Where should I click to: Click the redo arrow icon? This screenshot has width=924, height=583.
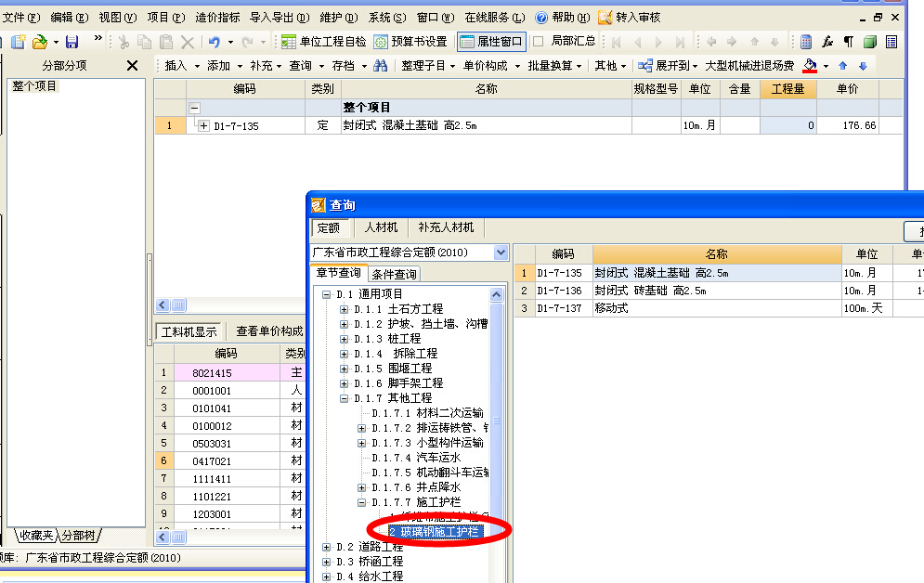pos(248,42)
